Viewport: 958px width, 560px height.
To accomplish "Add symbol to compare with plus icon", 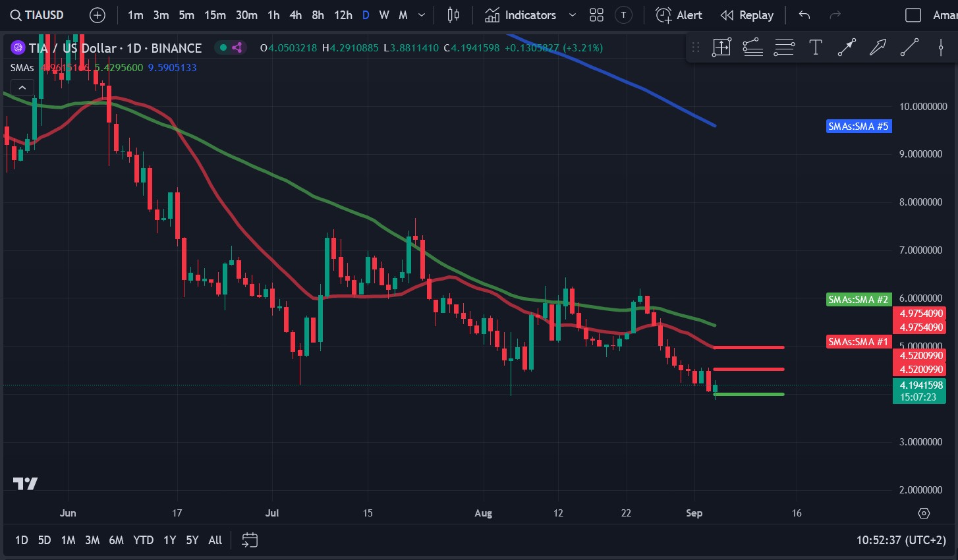I will 97,15.
